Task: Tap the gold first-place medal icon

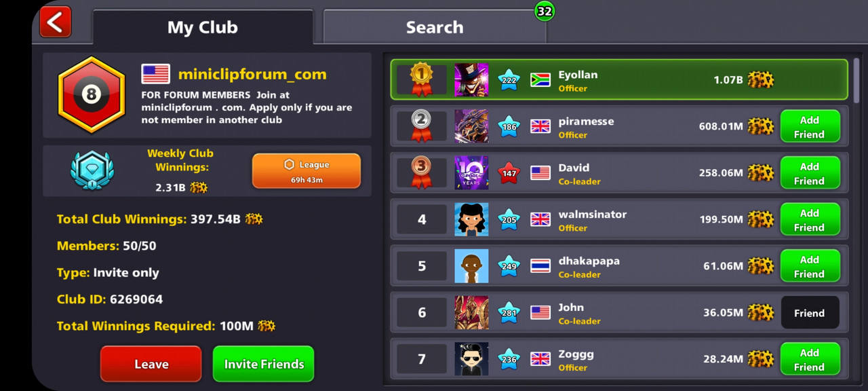Action: (421, 79)
